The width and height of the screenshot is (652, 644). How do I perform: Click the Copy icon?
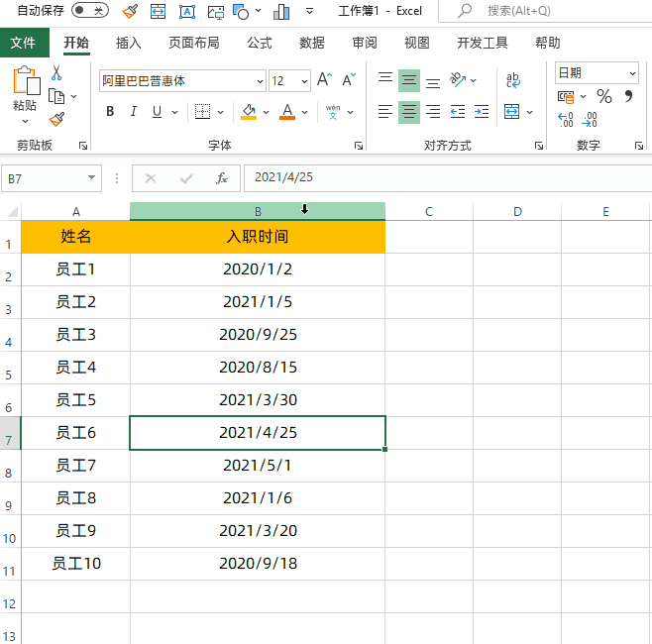(56, 96)
